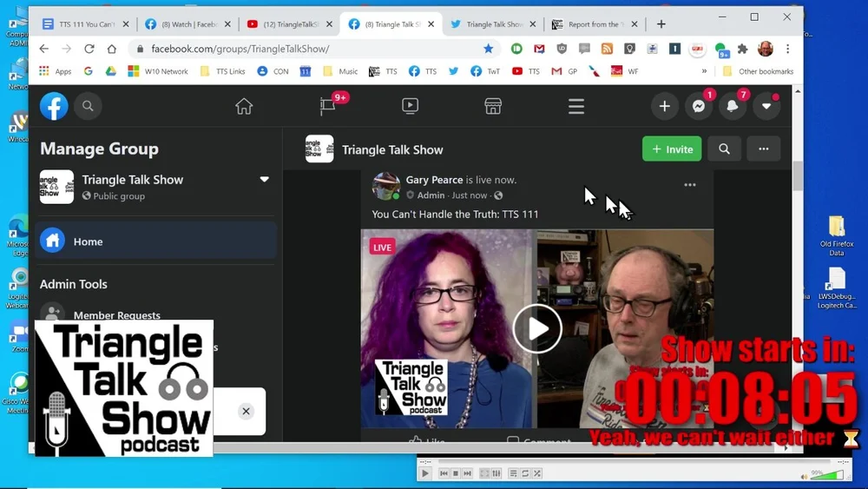Click Gary Pearce's profile picture
The image size is (868, 489).
coord(386,186)
